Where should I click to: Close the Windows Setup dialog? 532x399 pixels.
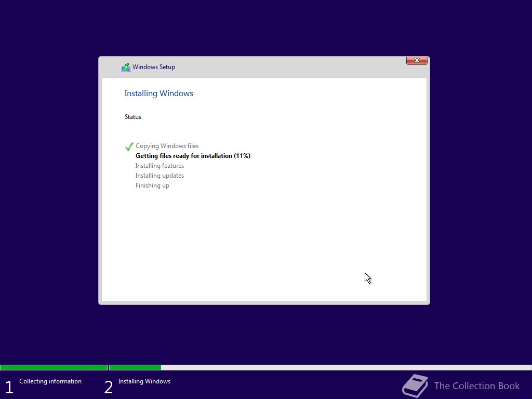[x=417, y=60]
